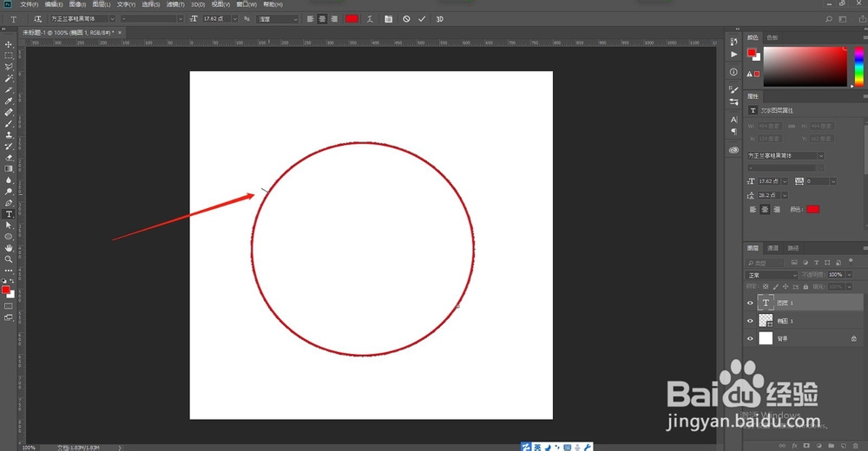Hide the 椭圆 1 shape layer
This screenshot has height=451, width=868.
(x=750, y=320)
